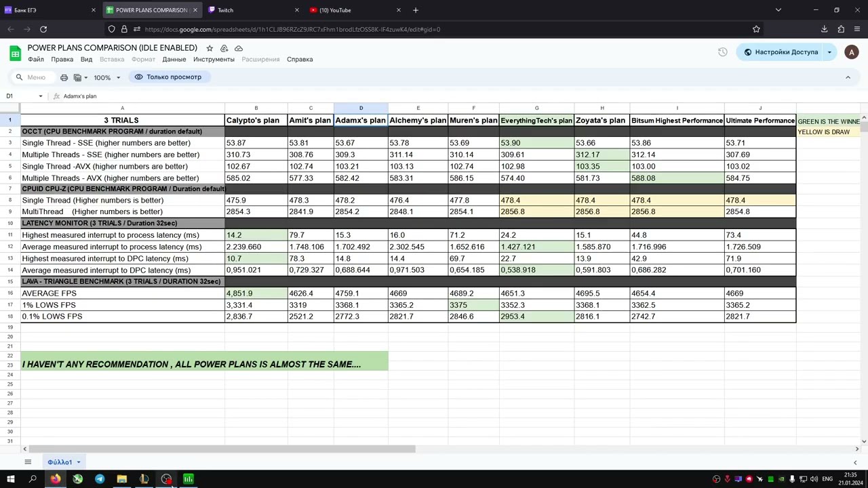This screenshot has width=868, height=488.
Task: List all browser tabs dropdown
Action: tap(778, 10)
